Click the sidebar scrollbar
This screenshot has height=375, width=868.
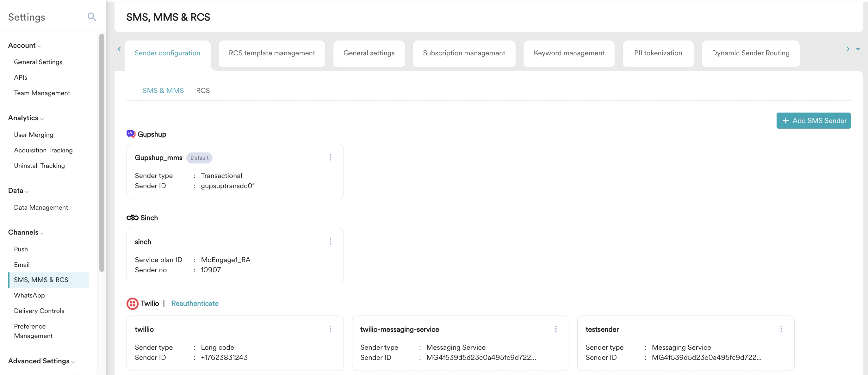pyautogui.click(x=102, y=152)
